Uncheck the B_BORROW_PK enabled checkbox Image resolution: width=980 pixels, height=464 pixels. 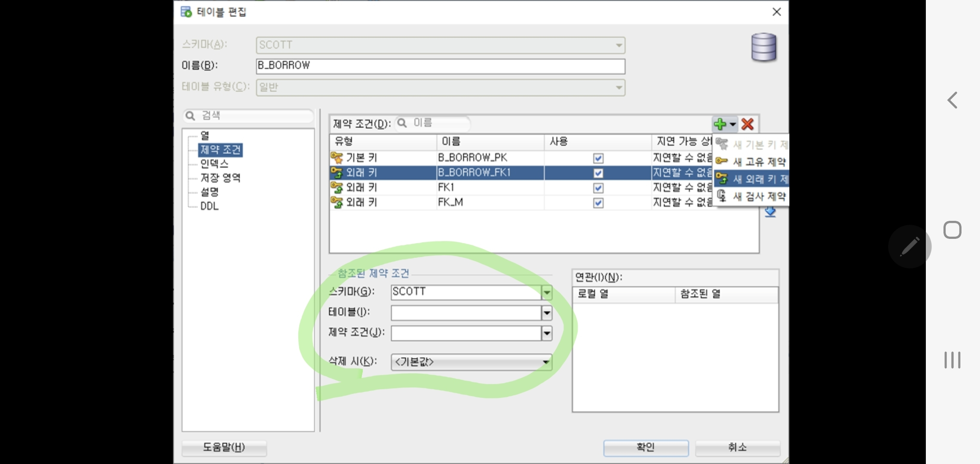coord(598,158)
